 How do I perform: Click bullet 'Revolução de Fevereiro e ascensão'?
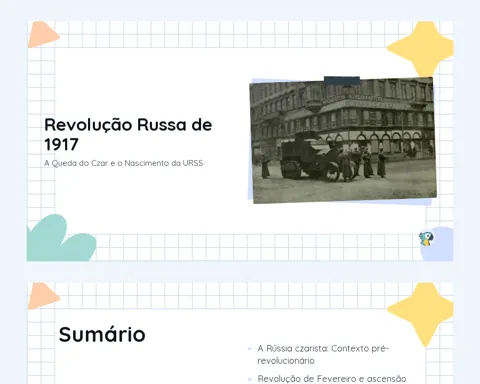(332, 379)
